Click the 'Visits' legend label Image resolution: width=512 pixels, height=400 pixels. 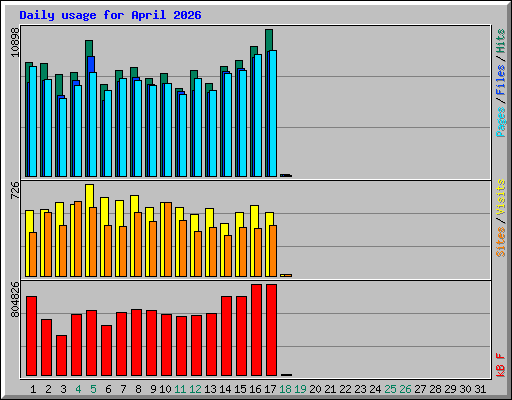tap(500, 198)
